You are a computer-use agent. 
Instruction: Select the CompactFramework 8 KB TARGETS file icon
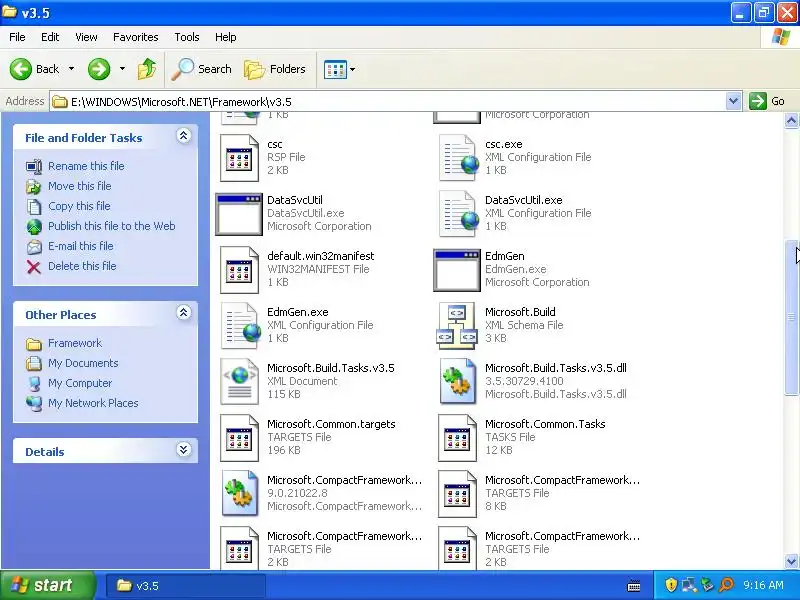tap(457, 494)
